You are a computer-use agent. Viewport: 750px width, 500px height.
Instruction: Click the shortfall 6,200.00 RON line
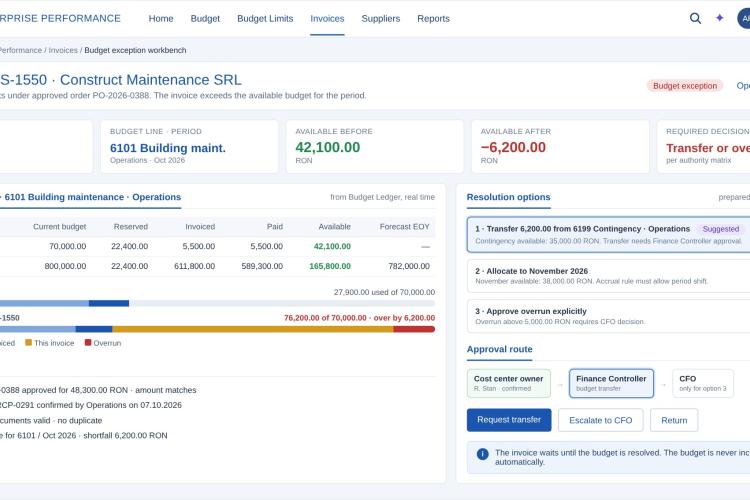[x=84, y=435]
